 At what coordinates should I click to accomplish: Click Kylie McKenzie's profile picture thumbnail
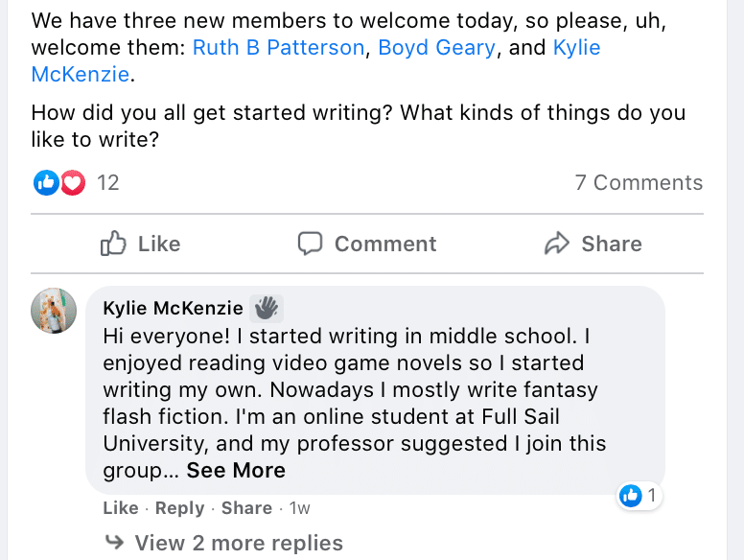coord(54,311)
